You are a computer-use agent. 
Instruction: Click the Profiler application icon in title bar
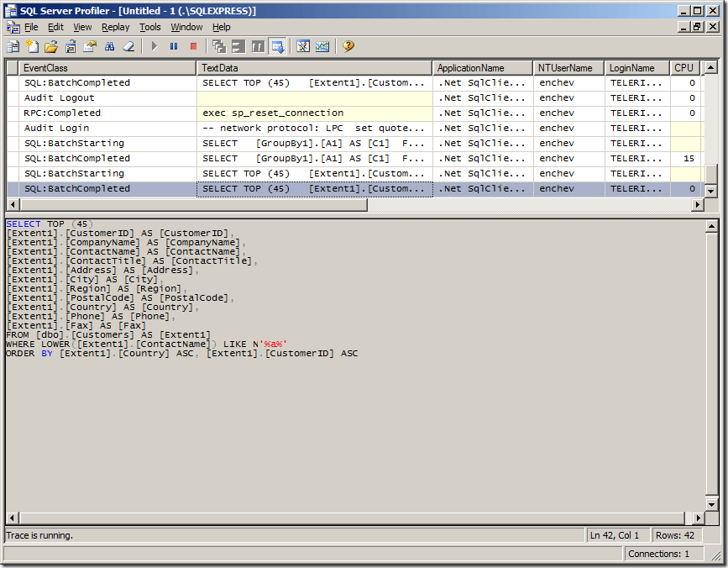point(11,11)
